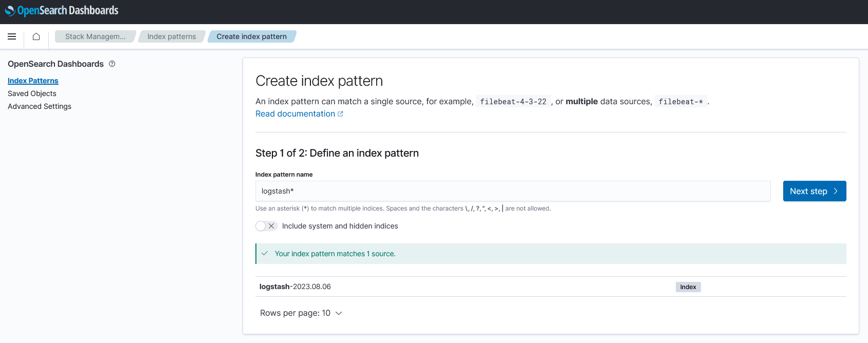Go to the home icon
This screenshot has width=868, height=343.
click(36, 36)
